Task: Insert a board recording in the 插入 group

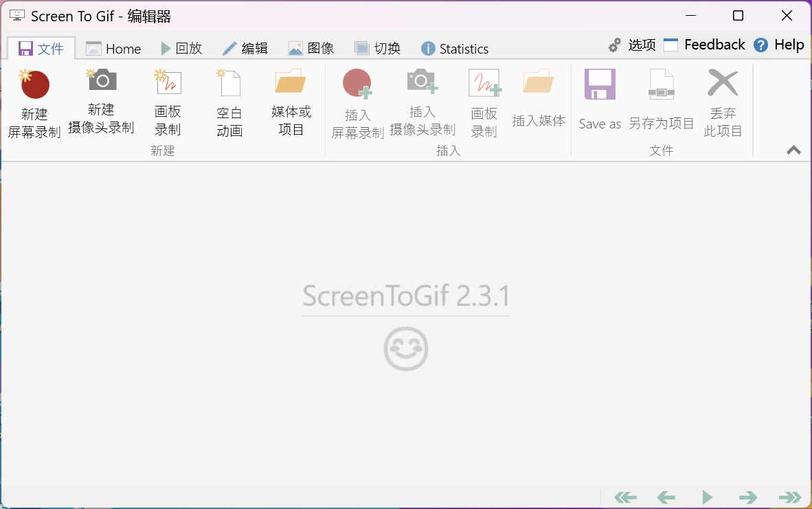Action: pyautogui.click(x=484, y=103)
